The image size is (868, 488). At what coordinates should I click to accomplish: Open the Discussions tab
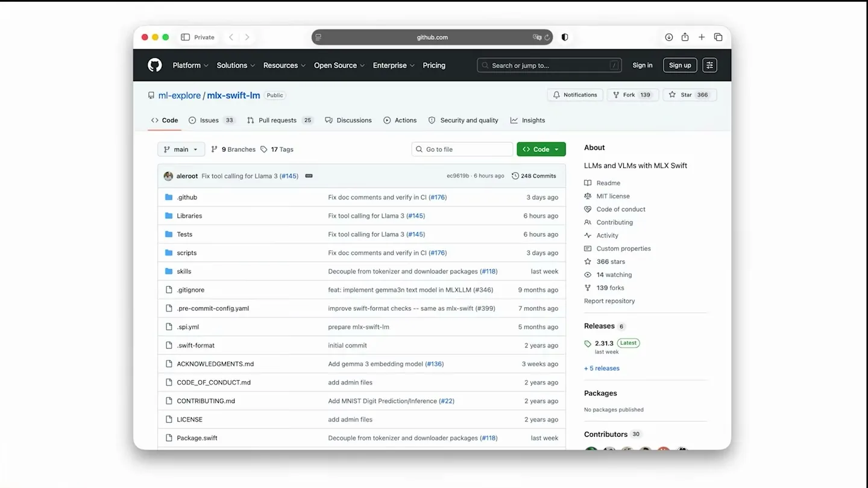tap(348, 120)
